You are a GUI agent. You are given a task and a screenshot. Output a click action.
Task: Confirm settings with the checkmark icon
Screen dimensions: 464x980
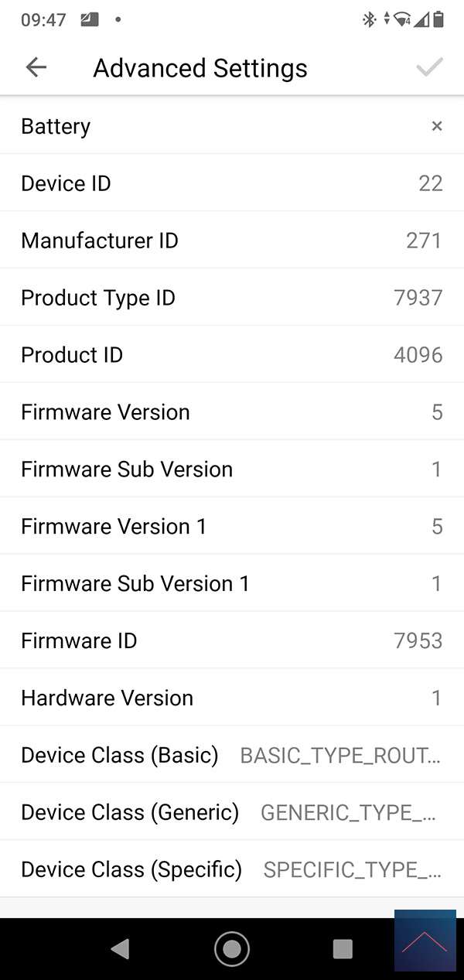[429, 67]
